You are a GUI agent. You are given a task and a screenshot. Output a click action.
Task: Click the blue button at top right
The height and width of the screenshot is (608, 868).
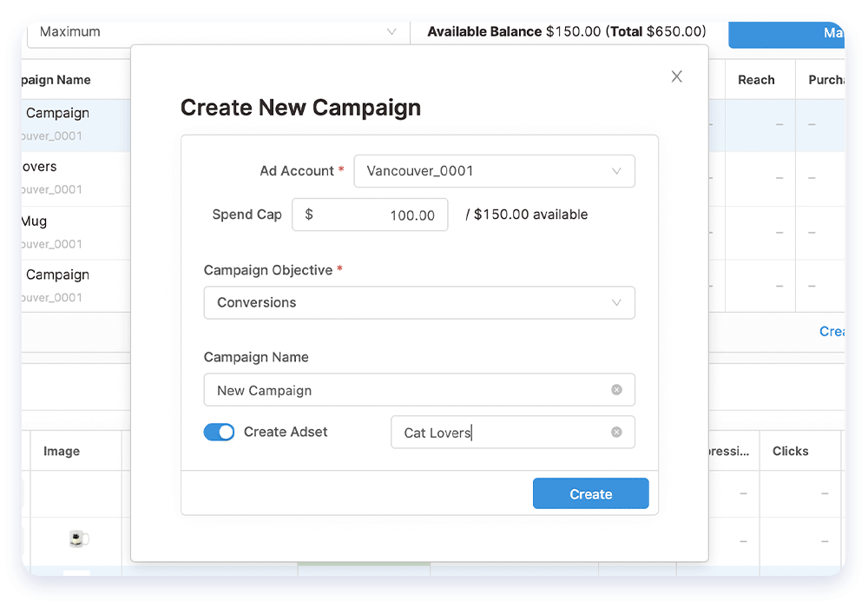(x=786, y=35)
